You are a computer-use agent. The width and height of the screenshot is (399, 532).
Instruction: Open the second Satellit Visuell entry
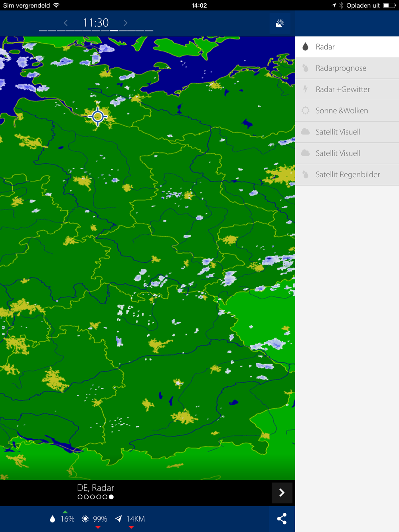click(347, 153)
